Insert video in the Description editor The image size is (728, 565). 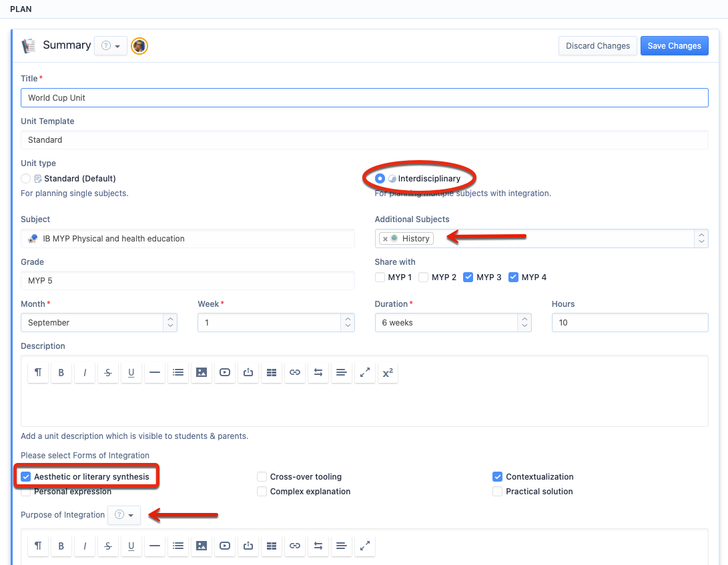[225, 373]
